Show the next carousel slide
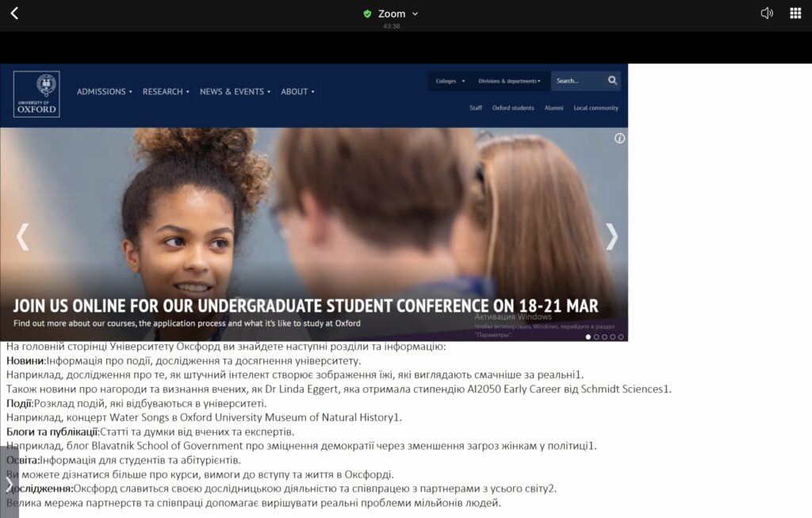This screenshot has width=812, height=518. tap(611, 236)
